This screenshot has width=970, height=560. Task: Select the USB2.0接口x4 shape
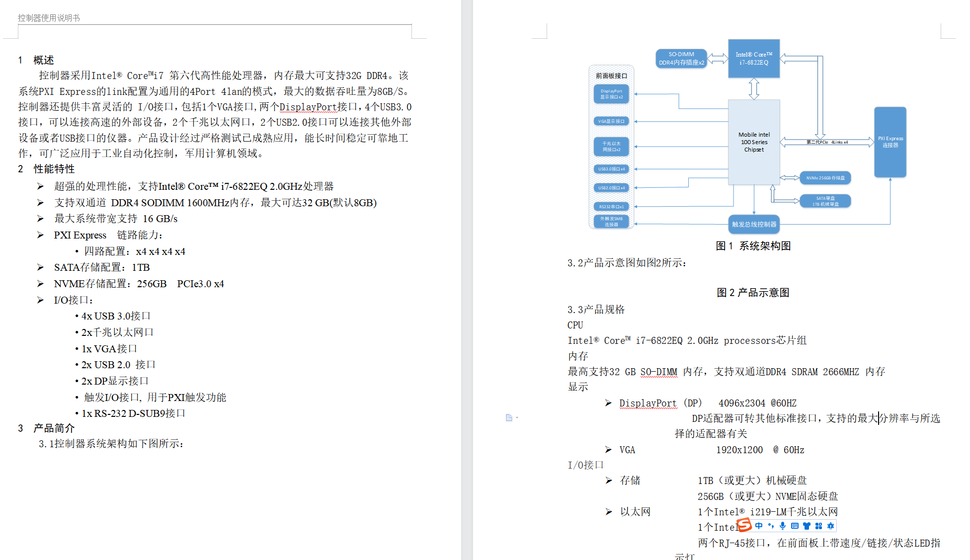[x=611, y=188]
